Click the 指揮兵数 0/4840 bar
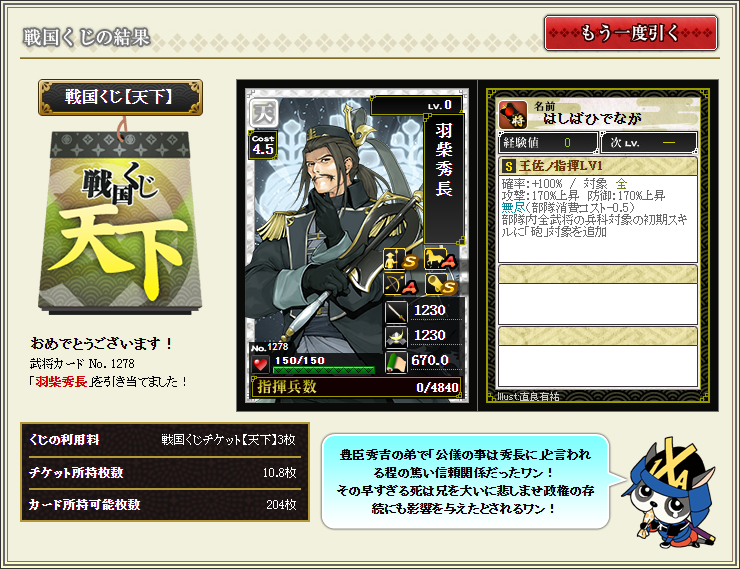The image size is (740, 569). (x=357, y=387)
